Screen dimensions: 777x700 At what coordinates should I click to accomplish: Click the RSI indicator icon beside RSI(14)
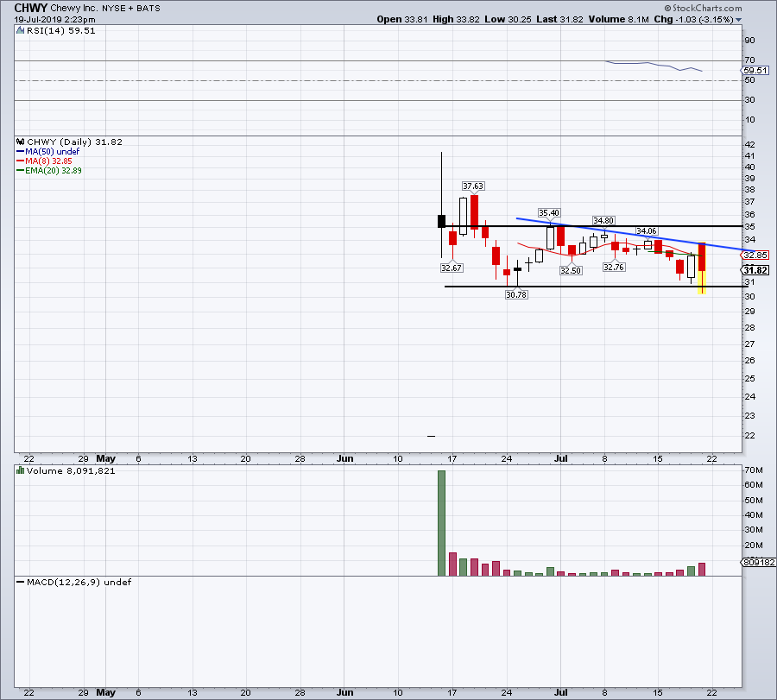(x=21, y=31)
